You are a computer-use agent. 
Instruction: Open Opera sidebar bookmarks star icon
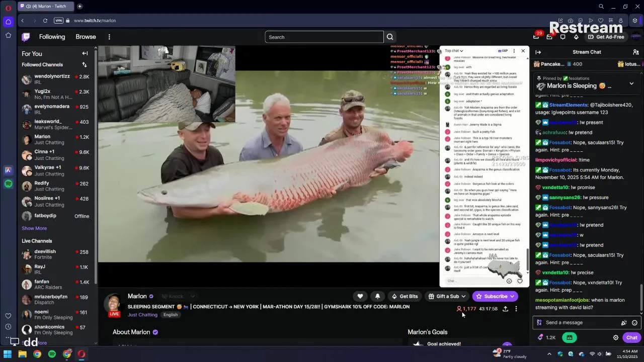point(8,35)
